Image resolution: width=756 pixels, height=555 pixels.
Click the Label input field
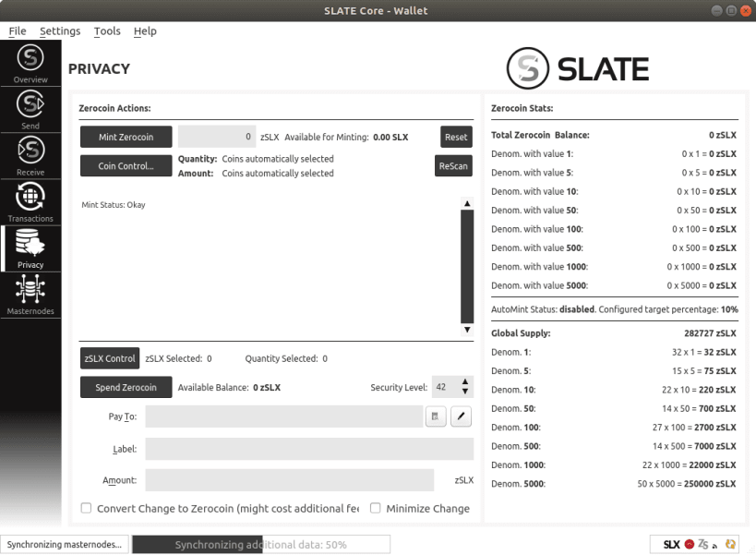[x=309, y=449]
